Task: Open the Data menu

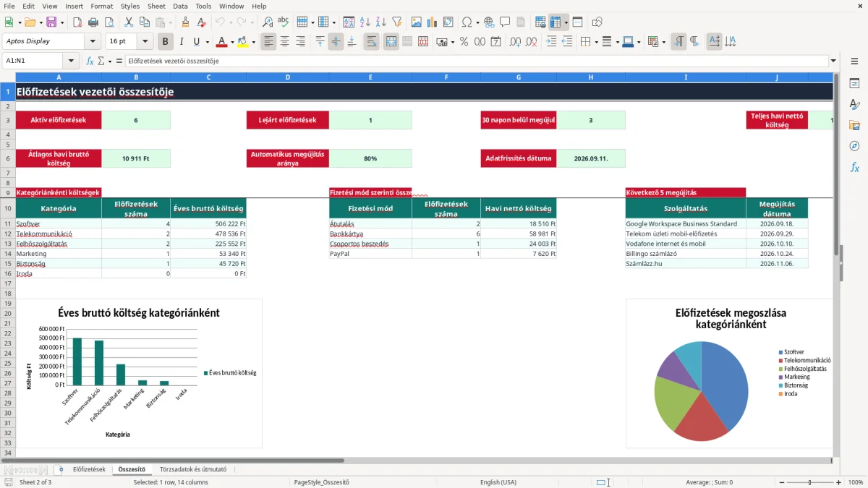Action: (180, 6)
